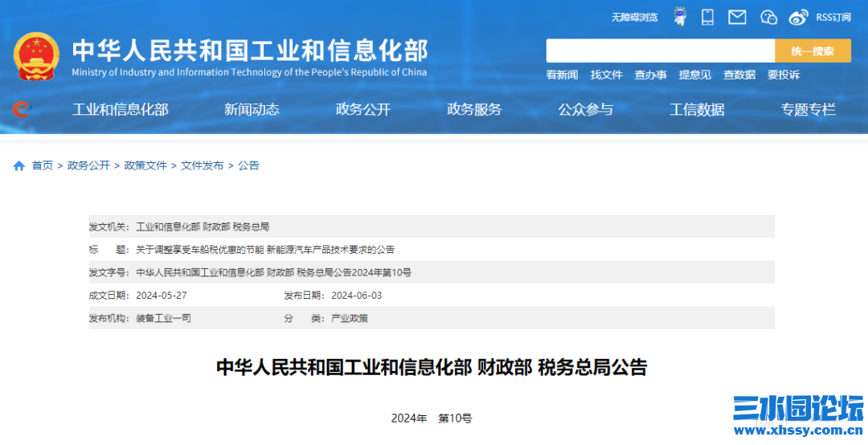Select 要投诉 quick link
868x445 pixels.
pos(784,75)
